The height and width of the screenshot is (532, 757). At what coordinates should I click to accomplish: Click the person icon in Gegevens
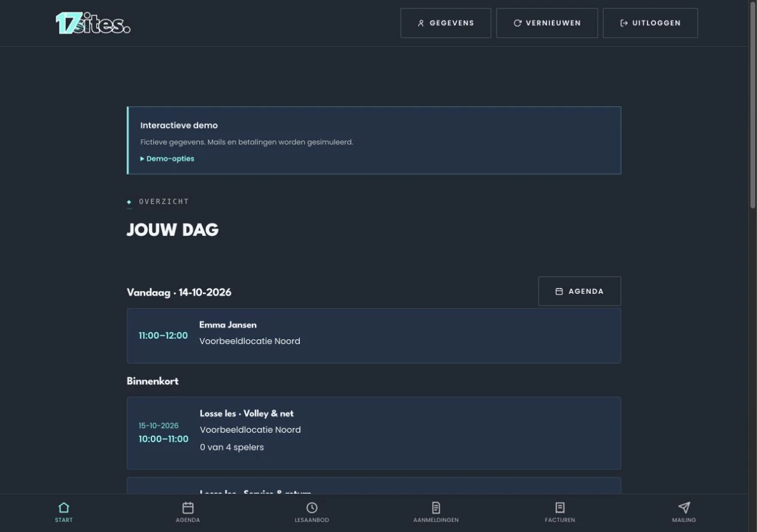(x=421, y=23)
